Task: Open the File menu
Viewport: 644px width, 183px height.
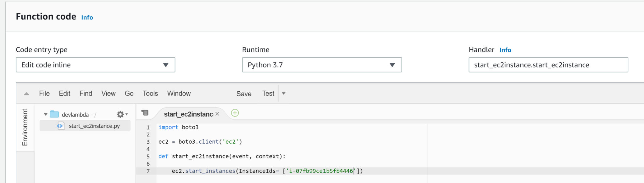Action: click(x=44, y=94)
